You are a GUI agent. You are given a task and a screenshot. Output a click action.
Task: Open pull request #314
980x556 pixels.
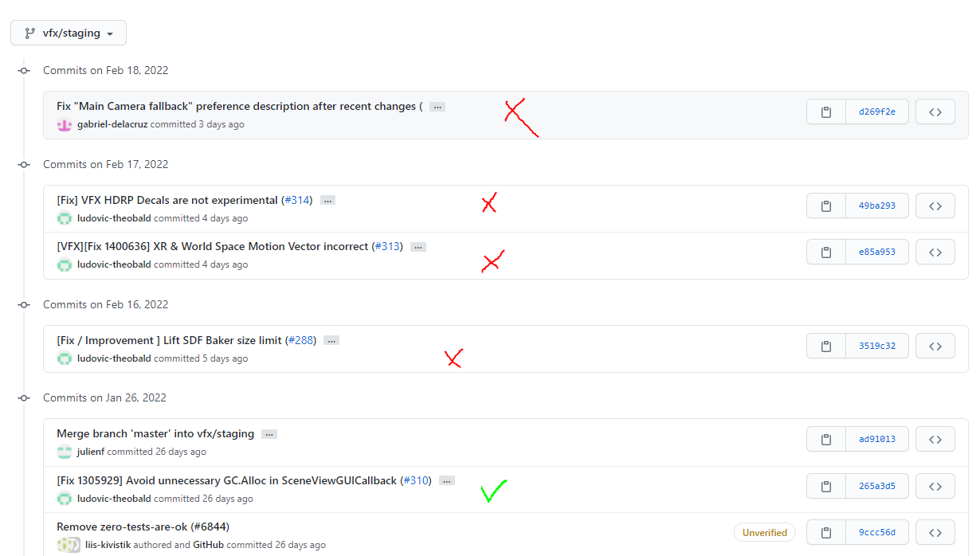(x=297, y=200)
